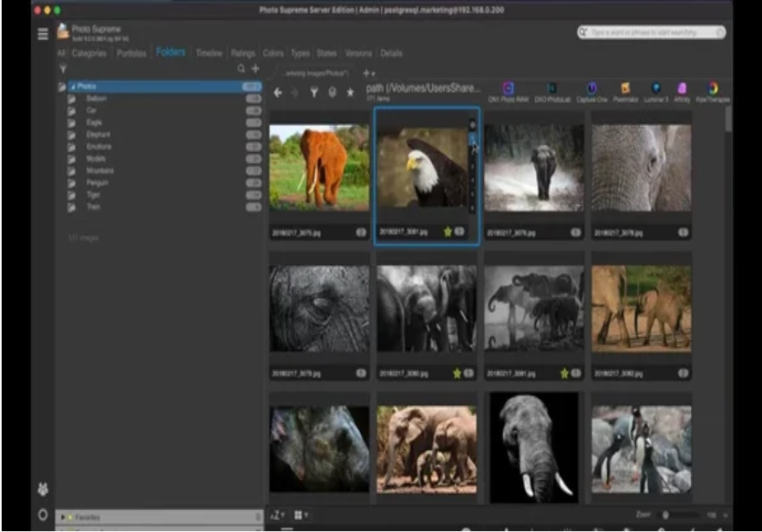762x532 pixels.
Task: Open the zoom value dropdown arrow
Action: tap(726, 515)
